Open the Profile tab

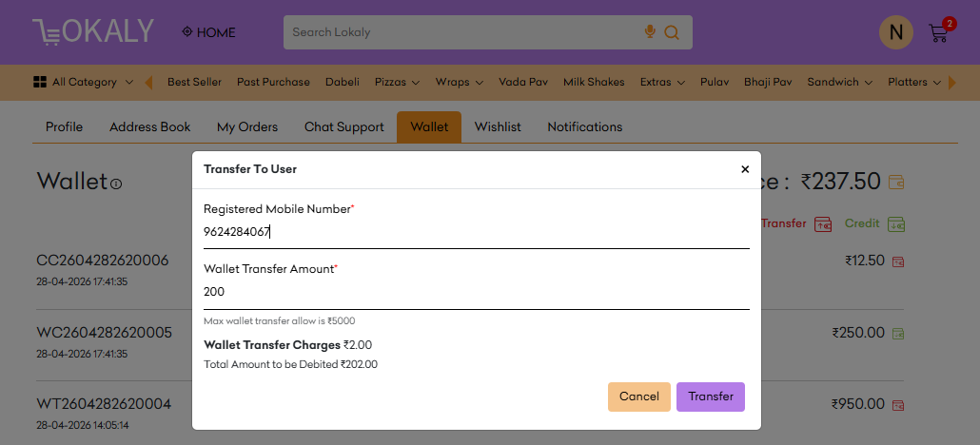65,126
